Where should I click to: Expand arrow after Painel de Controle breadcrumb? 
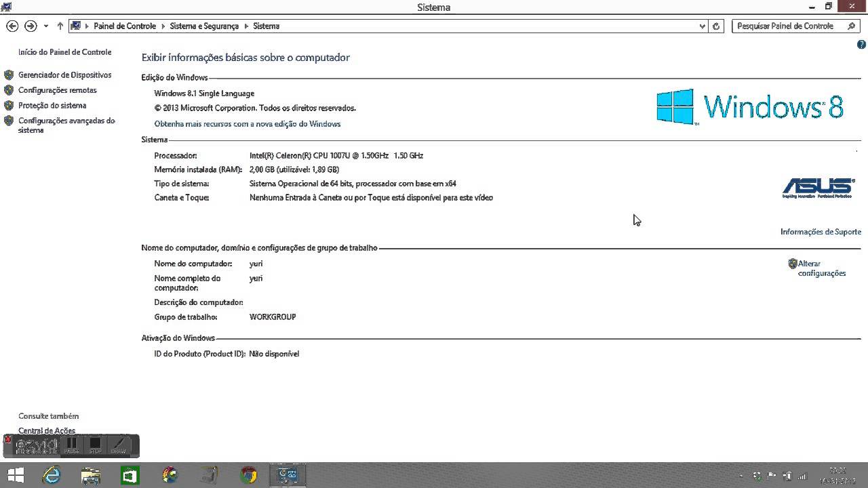point(163,26)
